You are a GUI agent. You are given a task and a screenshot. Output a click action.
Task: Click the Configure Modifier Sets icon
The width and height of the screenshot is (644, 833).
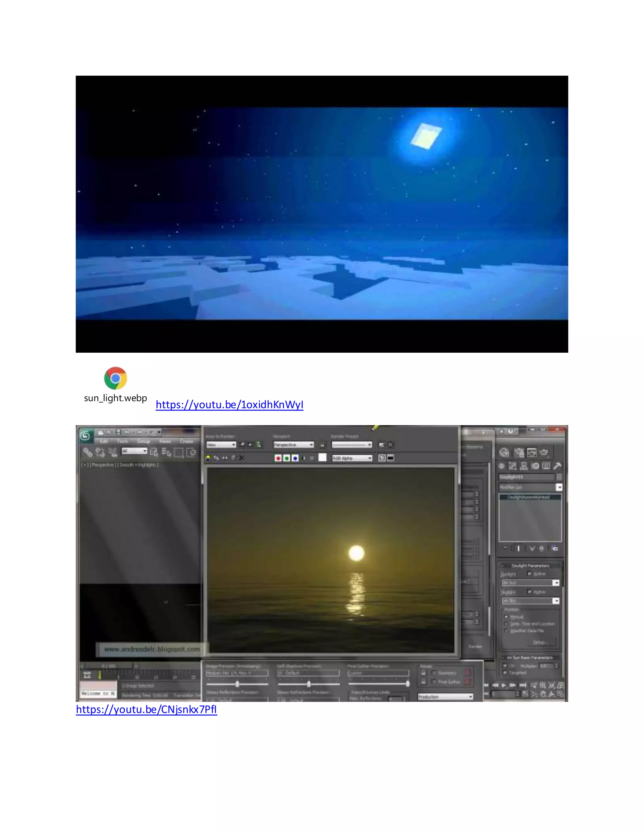tap(555, 549)
